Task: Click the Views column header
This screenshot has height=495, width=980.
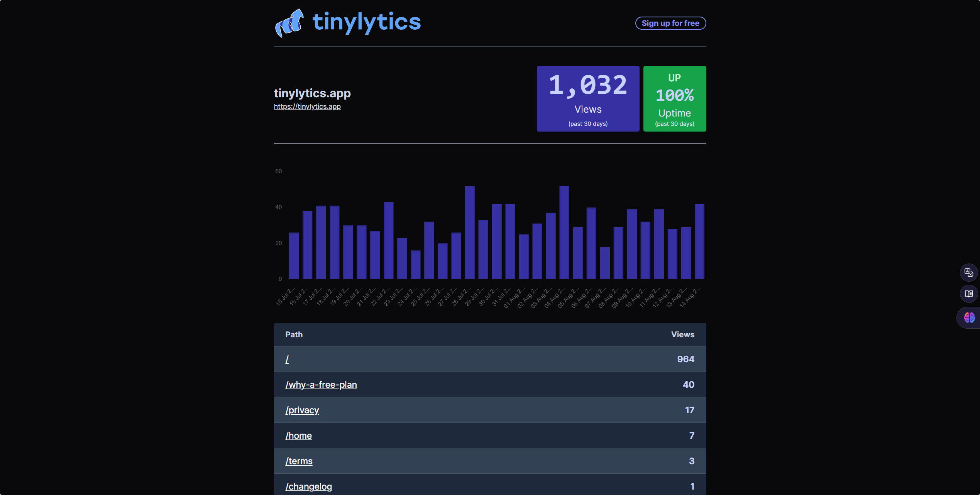Action: 682,335
